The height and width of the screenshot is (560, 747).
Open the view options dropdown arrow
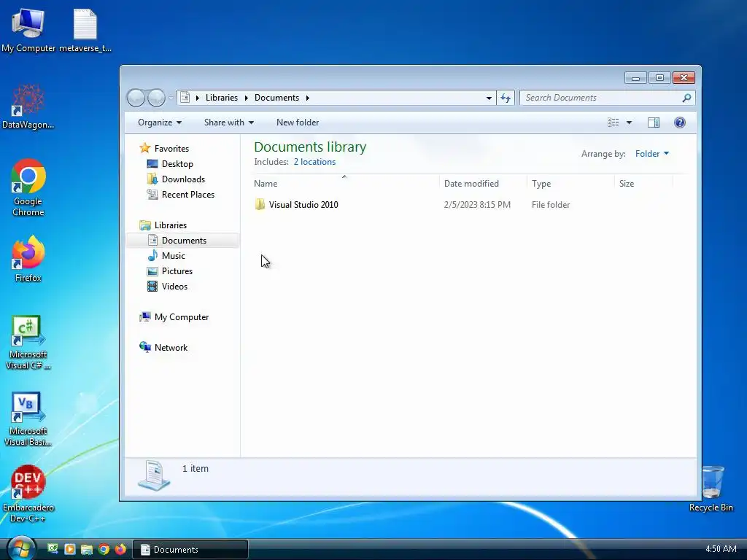629,122
